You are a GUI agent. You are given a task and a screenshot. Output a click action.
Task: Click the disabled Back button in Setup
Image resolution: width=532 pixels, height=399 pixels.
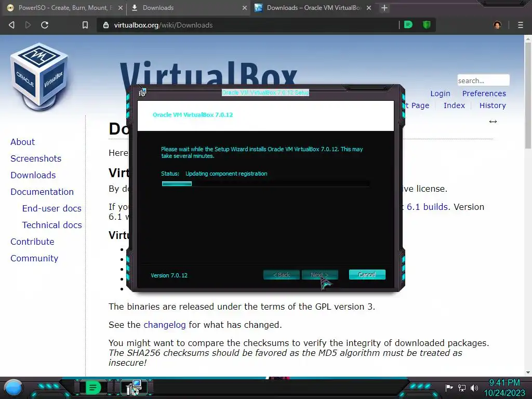coord(282,274)
